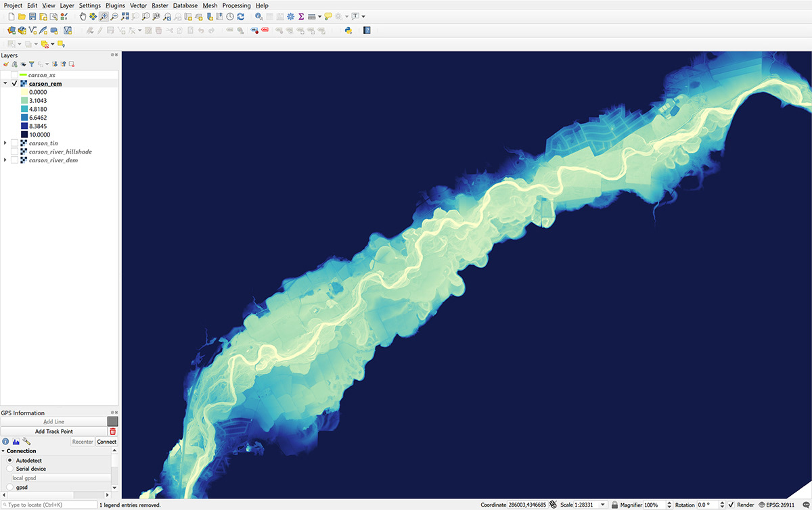
Task: Select the Pan Map tool
Action: click(x=83, y=17)
